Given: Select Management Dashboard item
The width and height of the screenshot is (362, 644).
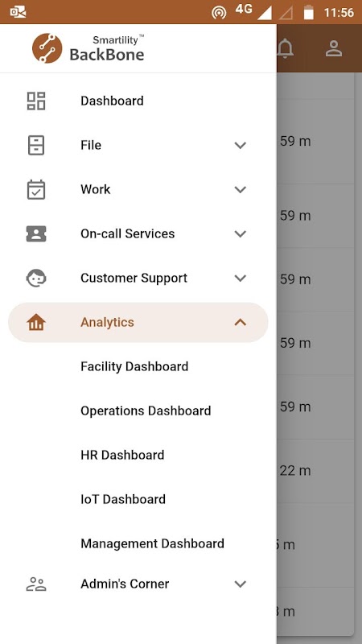Looking at the screenshot, I should pos(152,544).
